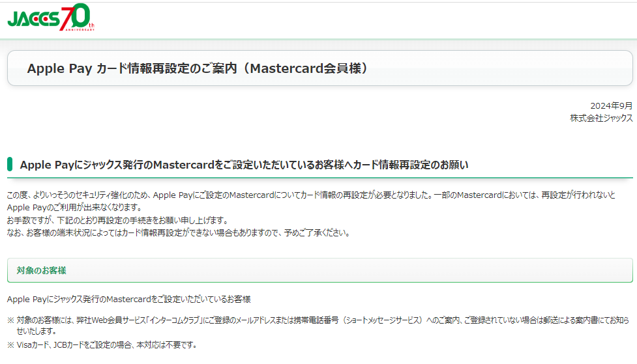Click the section header '対象のお客様'

(x=42, y=270)
